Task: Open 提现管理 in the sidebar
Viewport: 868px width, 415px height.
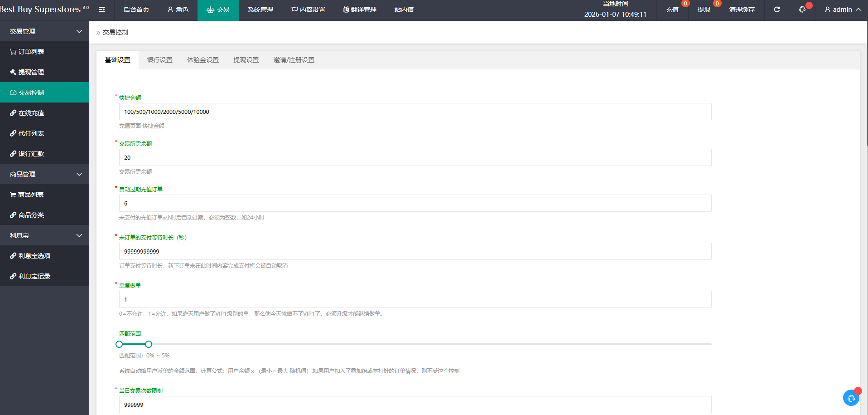Action: [x=27, y=72]
